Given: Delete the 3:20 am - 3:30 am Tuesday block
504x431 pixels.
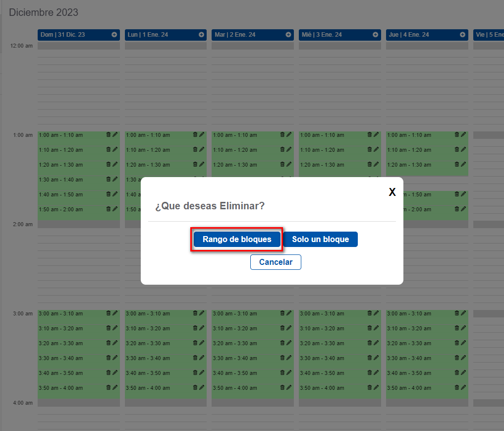Looking at the screenshot, I should (x=282, y=343).
